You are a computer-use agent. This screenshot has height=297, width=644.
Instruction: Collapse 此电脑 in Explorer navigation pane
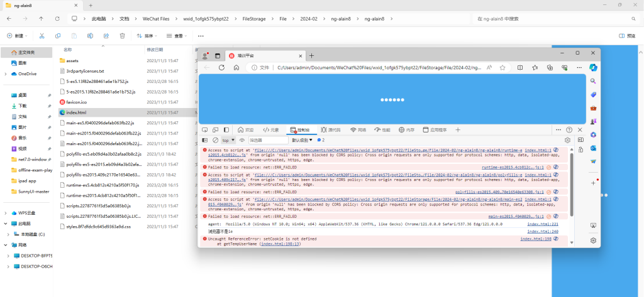[x=5, y=224]
